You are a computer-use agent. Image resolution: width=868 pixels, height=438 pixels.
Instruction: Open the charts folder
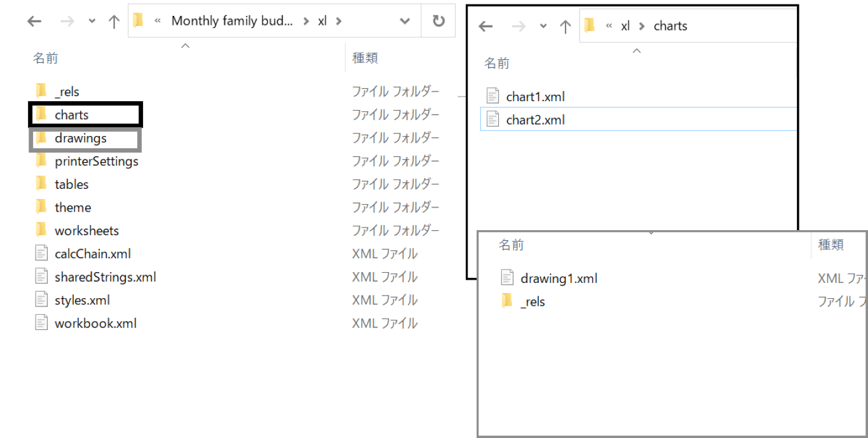pyautogui.click(x=71, y=115)
